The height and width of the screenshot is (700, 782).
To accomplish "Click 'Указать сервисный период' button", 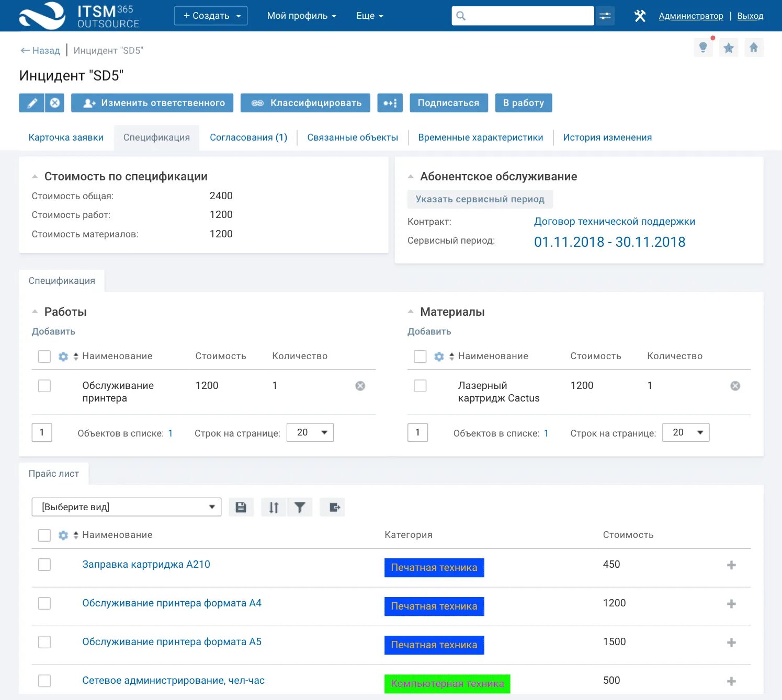I will click(x=480, y=199).
